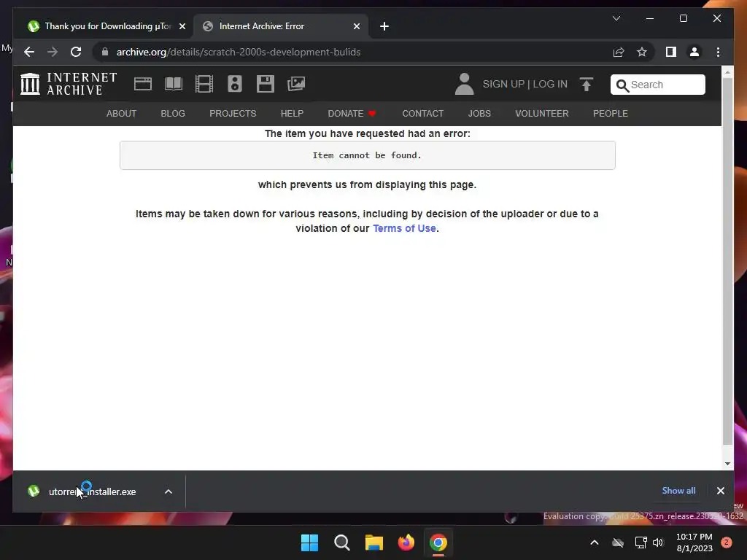Image resolution: width=747 pixels, height=560 pixels.
Task: Open BLOG menu item
Action: (173, 113)
